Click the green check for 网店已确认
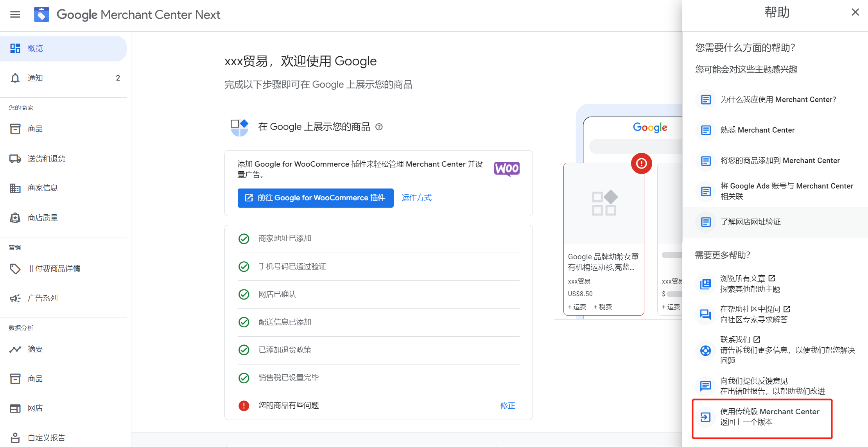This screenshot has height=447, width=868. pos(244,294)
